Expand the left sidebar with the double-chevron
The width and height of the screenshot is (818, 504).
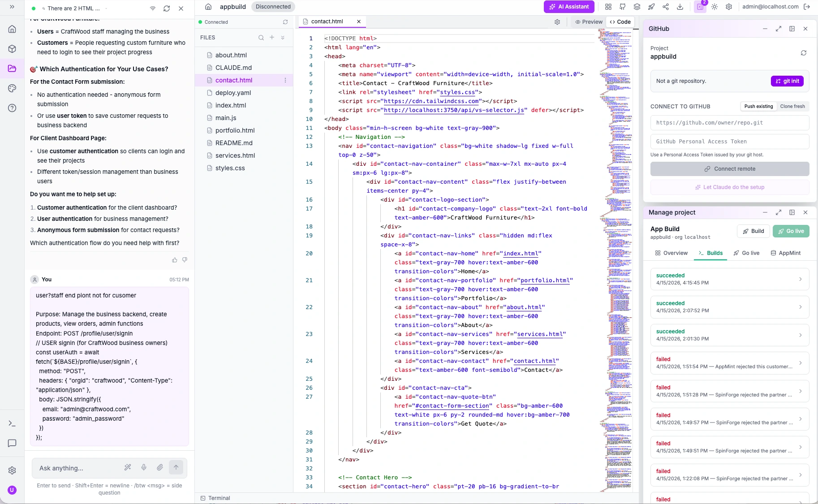(x=12, y=7)
